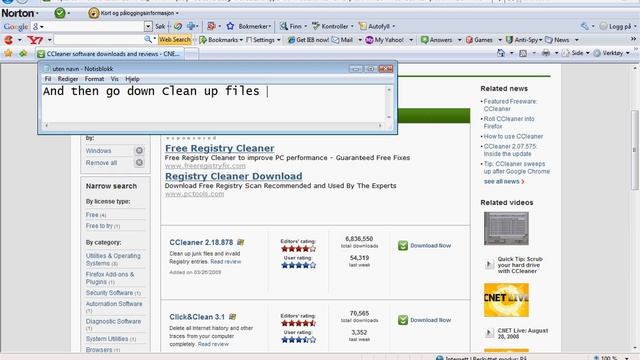Click the Notisblokk horizontal scrollbar
Screen dimensions: 640x360
pyautogui.click(x=213, y=125)
